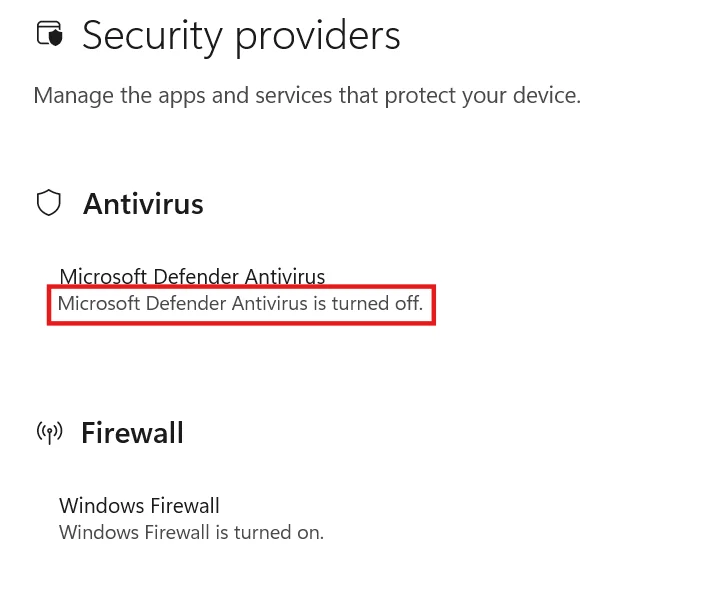Open the Windows Firewall provider entry
The width and height of the screenshot is (712, 612).
139,506
